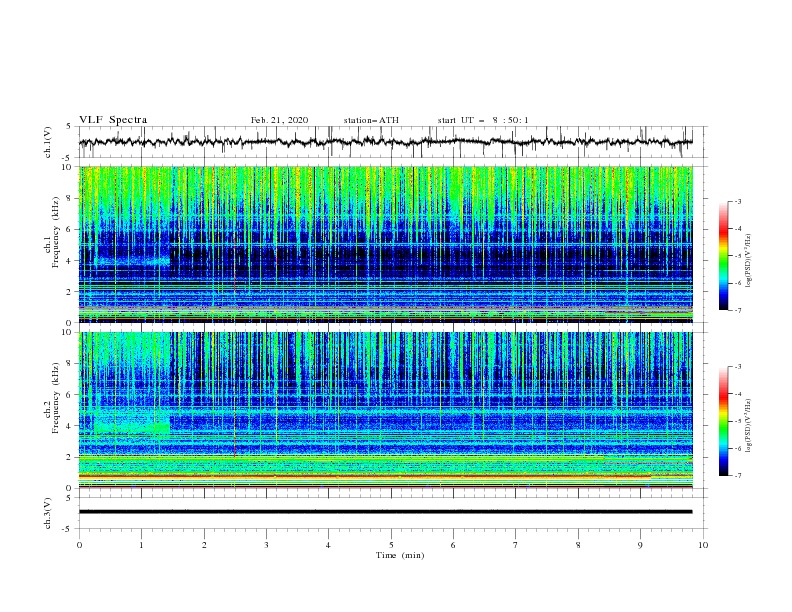This screenshot has height=612, width=792.
Task: Click the 'ch.3(V)' axis label
Action: [48, 514]
